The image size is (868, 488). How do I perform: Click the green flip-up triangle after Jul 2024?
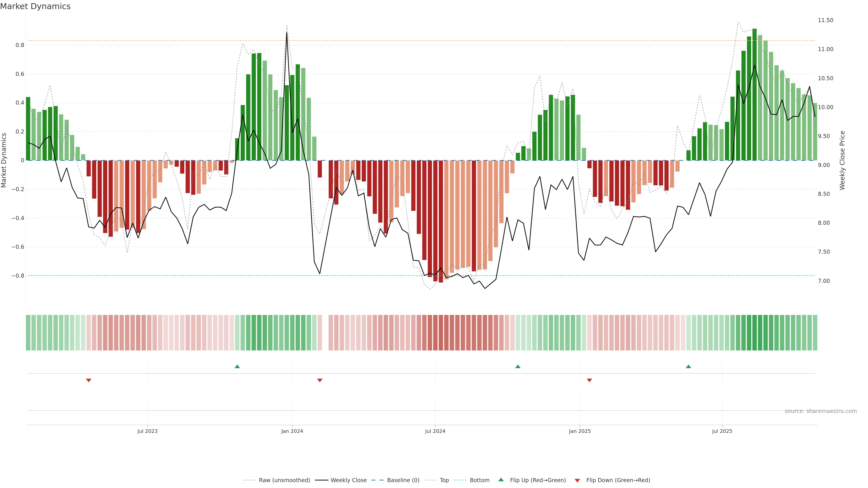coord(518,366)
